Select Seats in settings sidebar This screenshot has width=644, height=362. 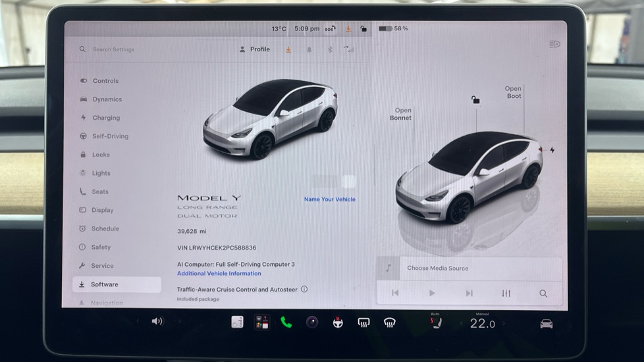tap(94, 192)
